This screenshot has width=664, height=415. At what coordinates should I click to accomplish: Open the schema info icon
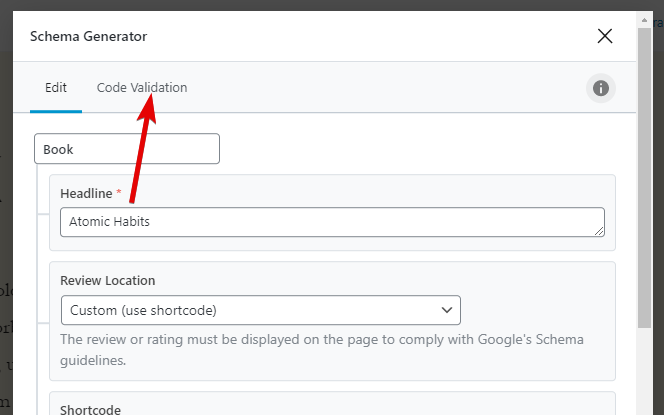coord(600,88)
